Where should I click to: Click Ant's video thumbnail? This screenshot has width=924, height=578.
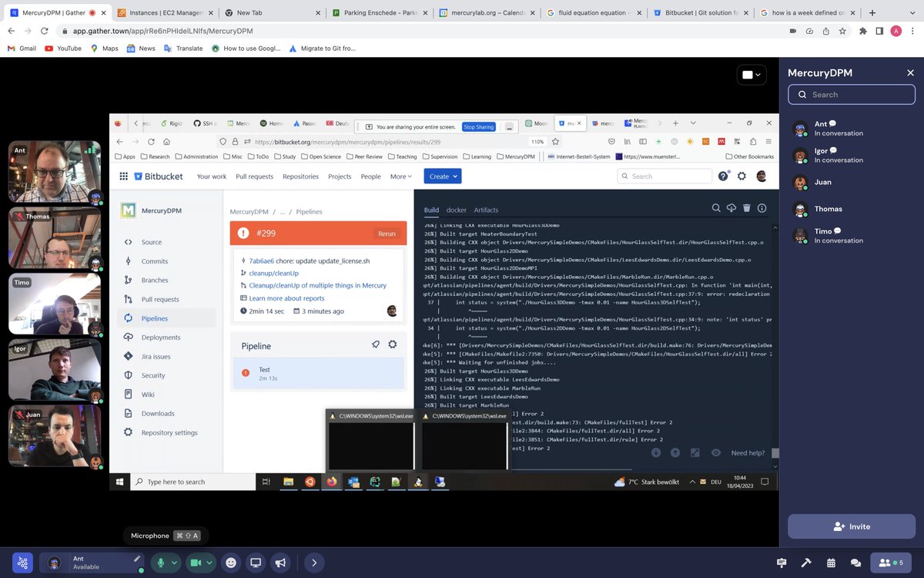click(x=55, y=173)
